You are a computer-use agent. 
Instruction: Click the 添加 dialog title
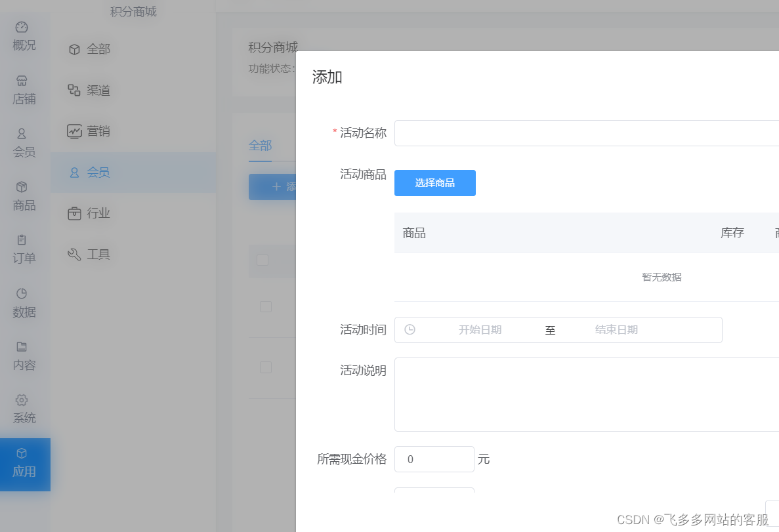pos(327,77)
